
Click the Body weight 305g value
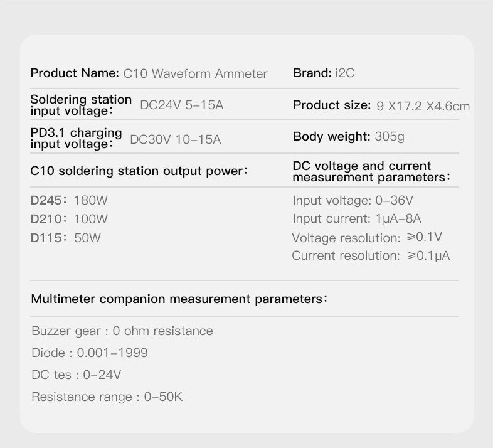coord(390,137)
